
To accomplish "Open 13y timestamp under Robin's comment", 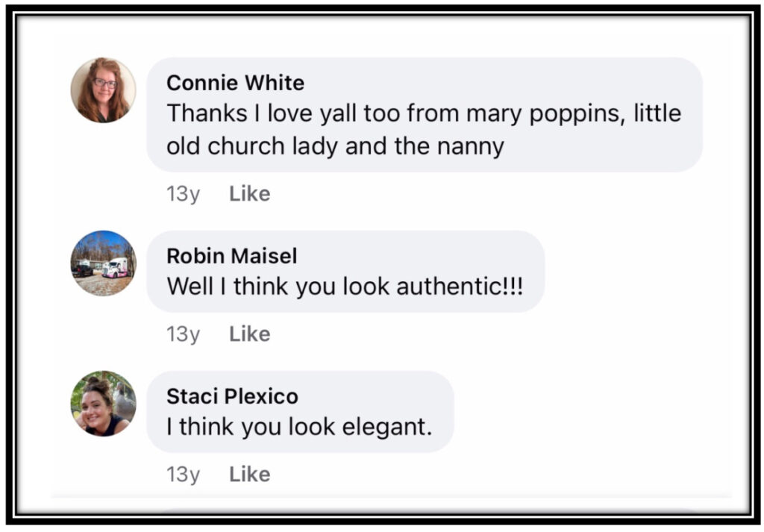I will click(183, 334).
